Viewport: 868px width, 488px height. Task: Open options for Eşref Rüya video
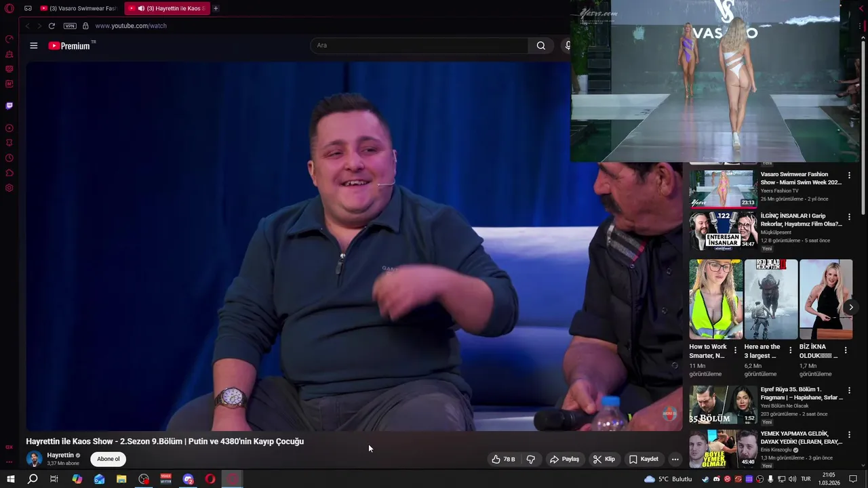click(x=849, y=390)
